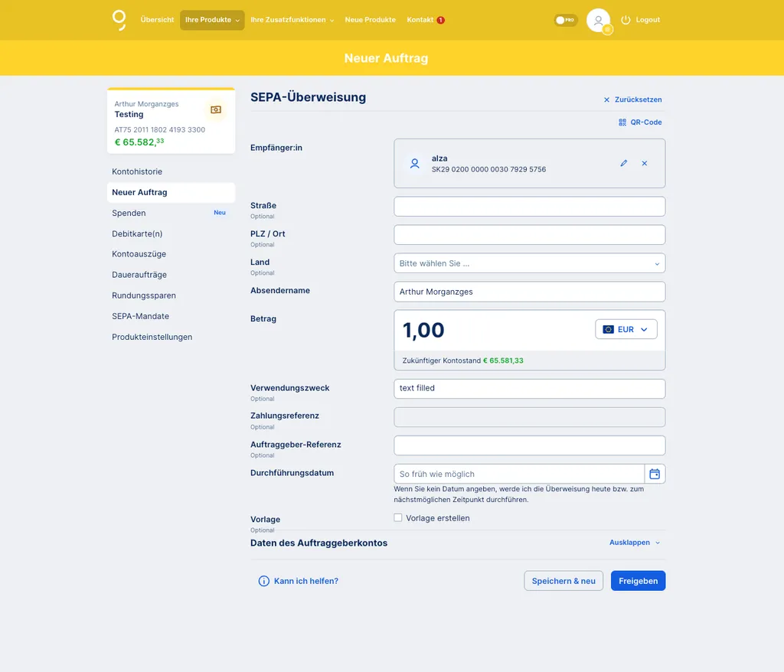Go to Übersicht in top navigation
This screenshot has height=672, width=784.
point(157,20)
